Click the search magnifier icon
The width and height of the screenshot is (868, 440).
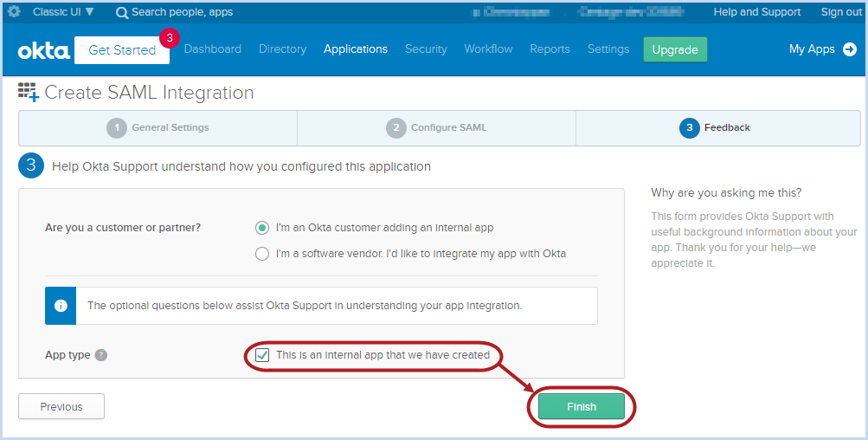pos(122,13)
